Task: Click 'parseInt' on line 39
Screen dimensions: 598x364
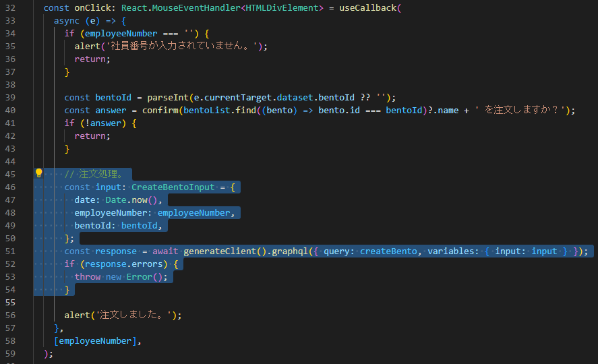Action: coord(168,98)
